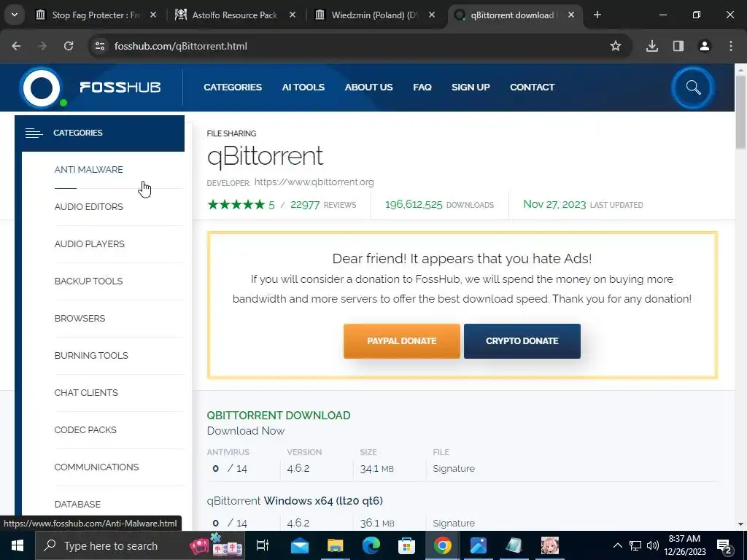Click CRYPTO DONATE button
This screenshot has width=747, height=560.
522,341
